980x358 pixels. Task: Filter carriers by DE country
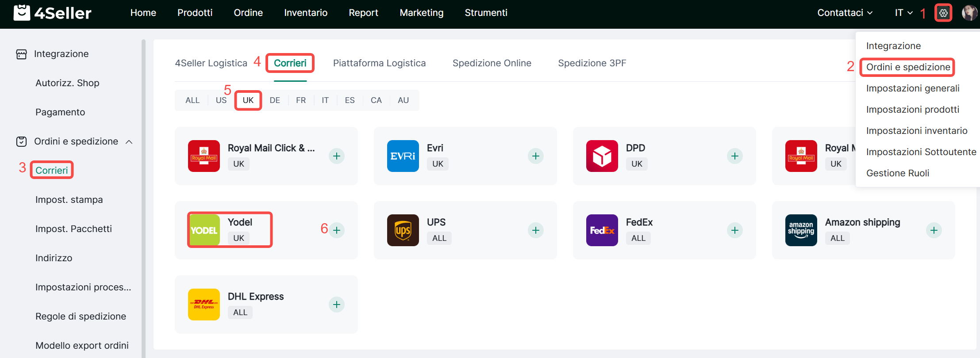[x=275, y=100]
